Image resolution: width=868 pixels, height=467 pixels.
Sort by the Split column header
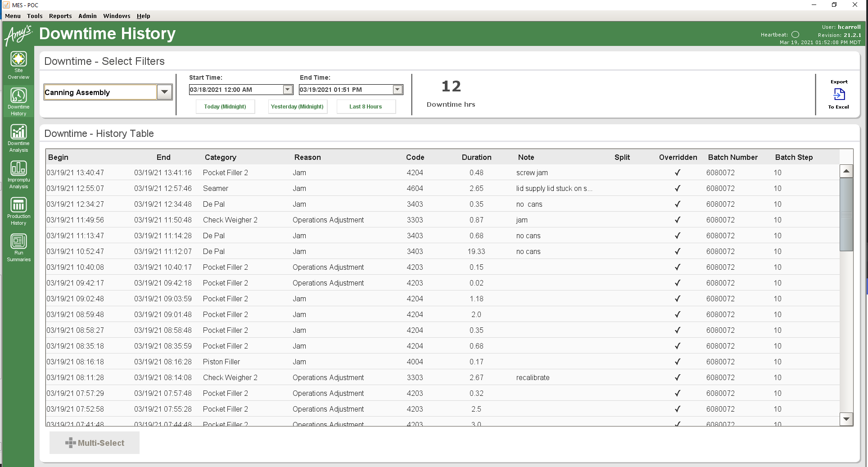(x=622, y=157)
